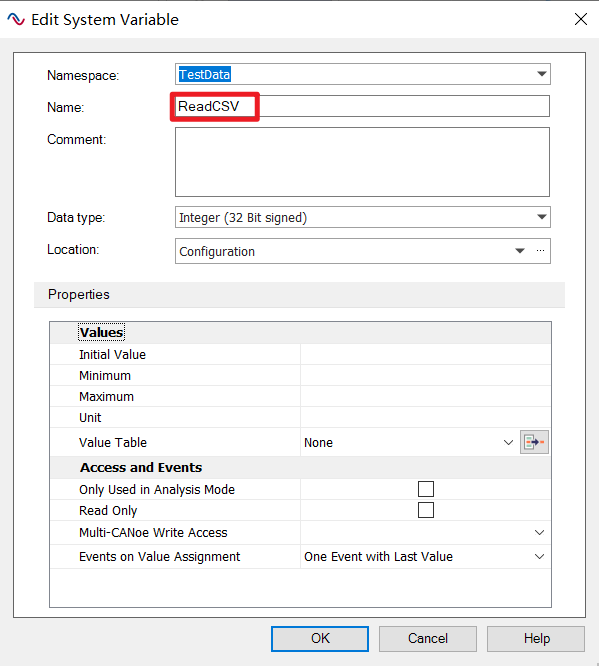Screen dimensions: 599x666
Task: Click the OK button
Action: pos(320,638)
